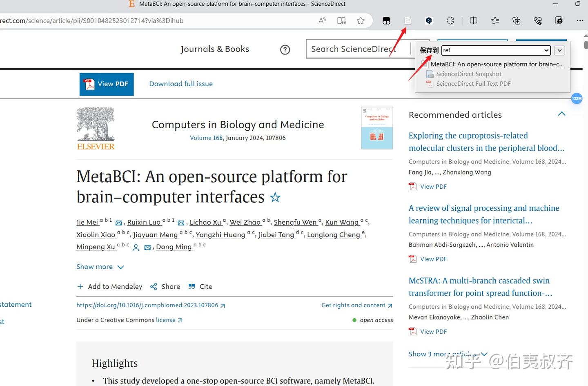The width and height of the screenshot is (588, 386).
Task: Open the DOI link for the article
Action: click(151, 305)
